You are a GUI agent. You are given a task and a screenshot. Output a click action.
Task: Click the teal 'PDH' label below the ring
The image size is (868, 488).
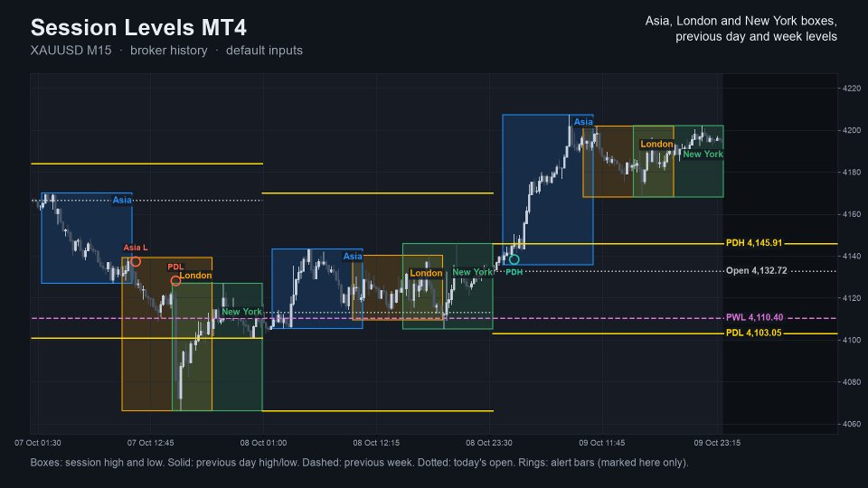[514, 272]
